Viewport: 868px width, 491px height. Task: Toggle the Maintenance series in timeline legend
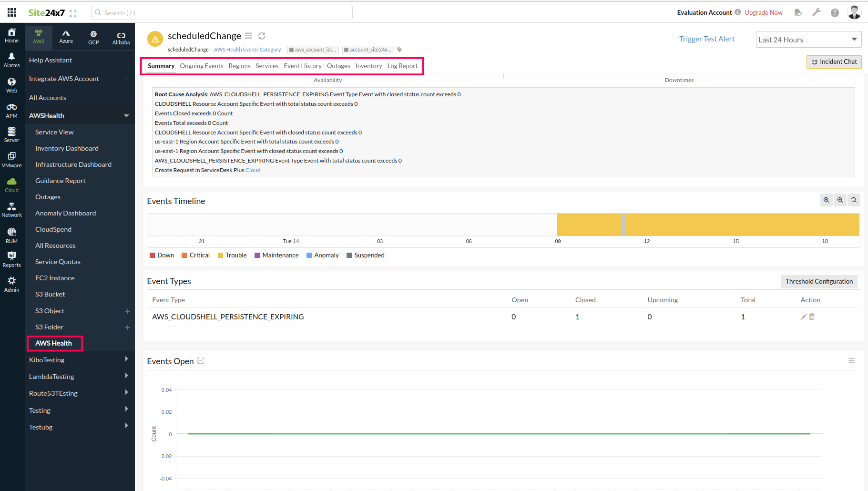tap(276, 255)
